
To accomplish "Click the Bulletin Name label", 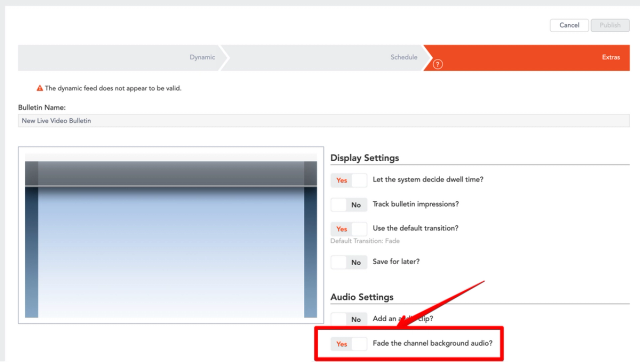I will coord(42,107).
